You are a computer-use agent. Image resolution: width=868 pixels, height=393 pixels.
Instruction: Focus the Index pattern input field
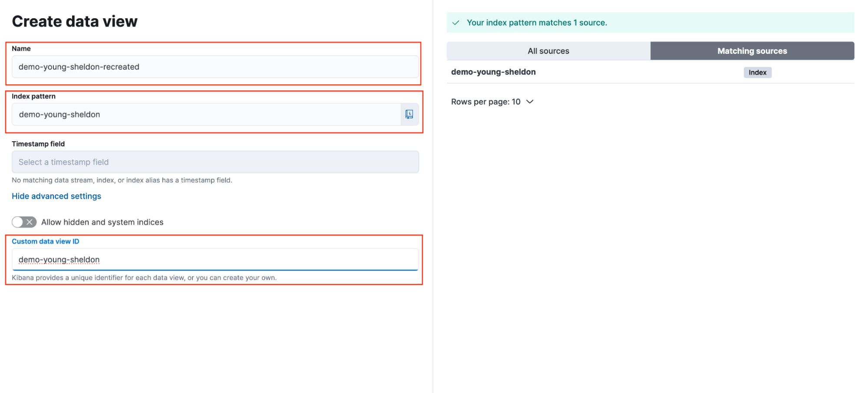[x=206, y=114]
